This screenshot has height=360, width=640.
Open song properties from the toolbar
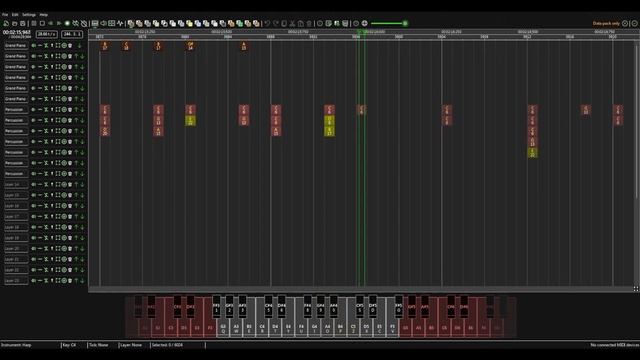point(329,24)
